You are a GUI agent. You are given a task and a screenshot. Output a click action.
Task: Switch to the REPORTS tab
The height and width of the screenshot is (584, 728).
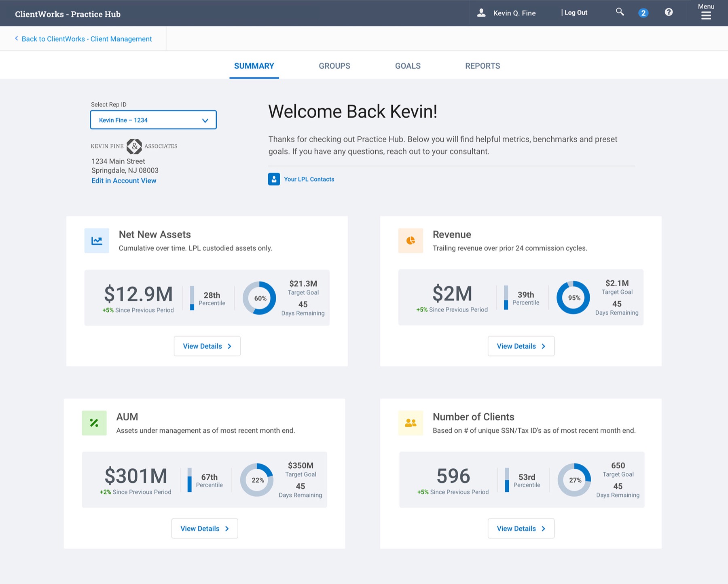click(483, 66)
